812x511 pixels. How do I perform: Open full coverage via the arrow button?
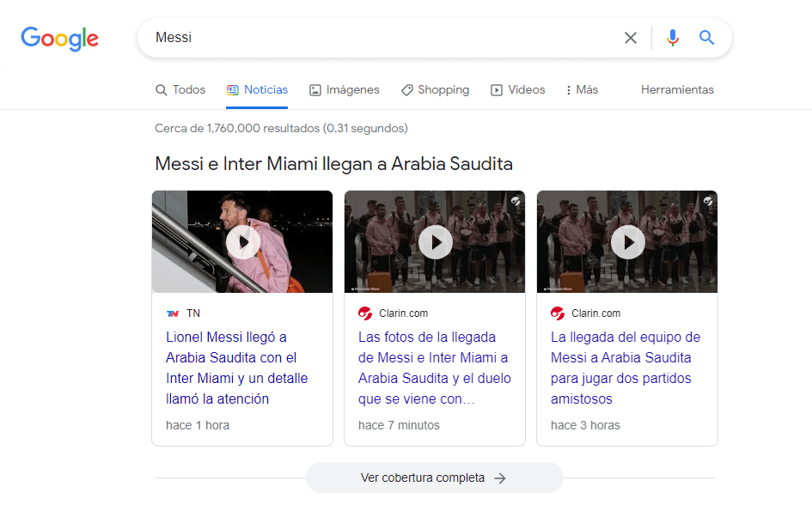[502, 478]
